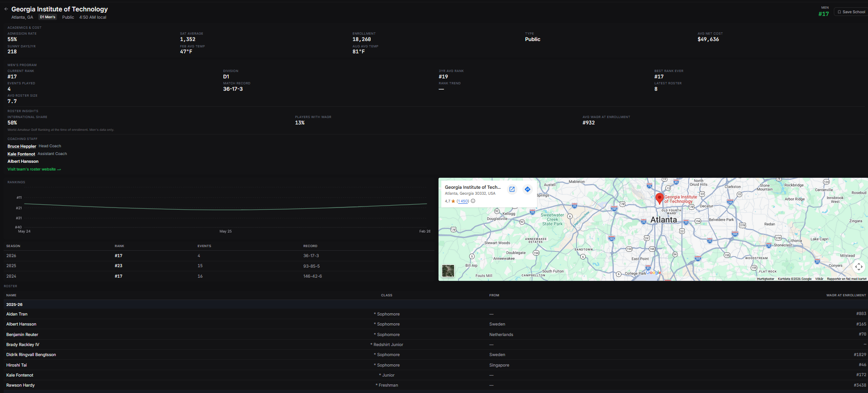Select the 2025 season row
Screen dimensions: 868x393
[x=219, y=266]
